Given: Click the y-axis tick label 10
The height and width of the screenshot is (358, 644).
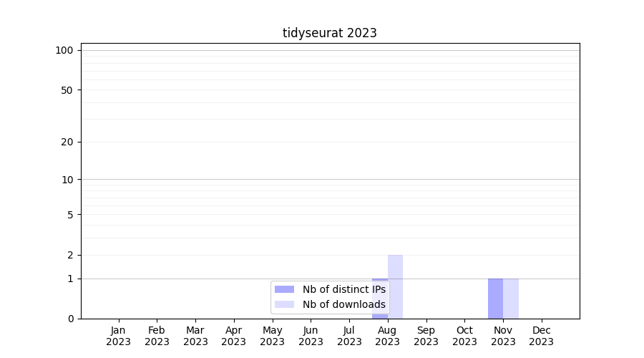Looking at the screenshot, I should [67, 180].
